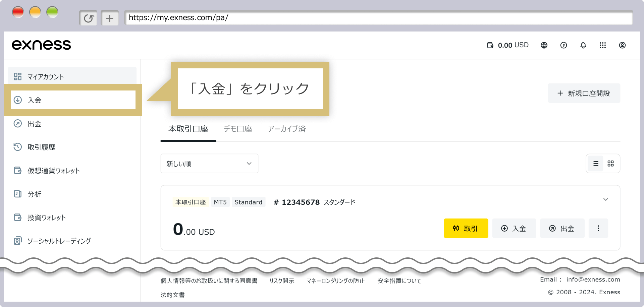Collapse the MT5 Standard account chevron
This screenshot has height=307, width=644.
point(606,199)
